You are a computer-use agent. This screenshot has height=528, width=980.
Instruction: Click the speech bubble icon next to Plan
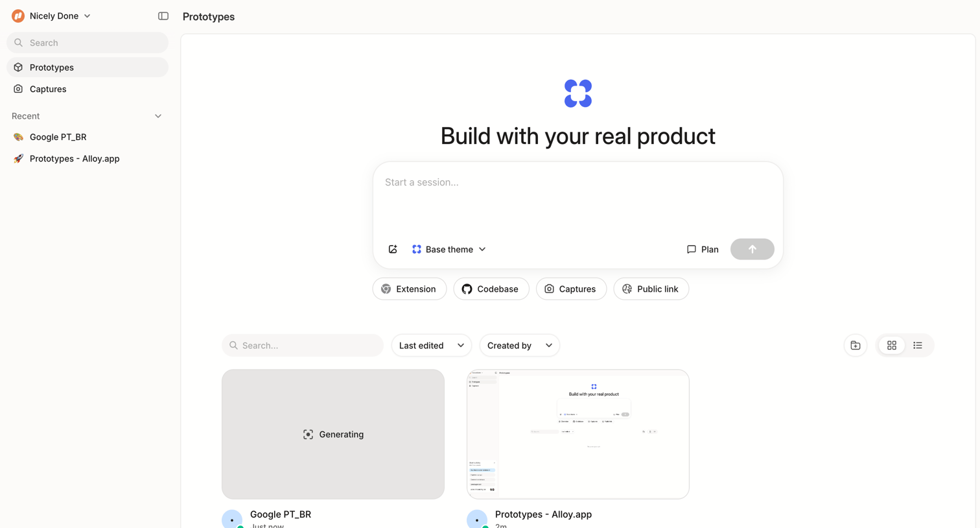tap(692, 249)
